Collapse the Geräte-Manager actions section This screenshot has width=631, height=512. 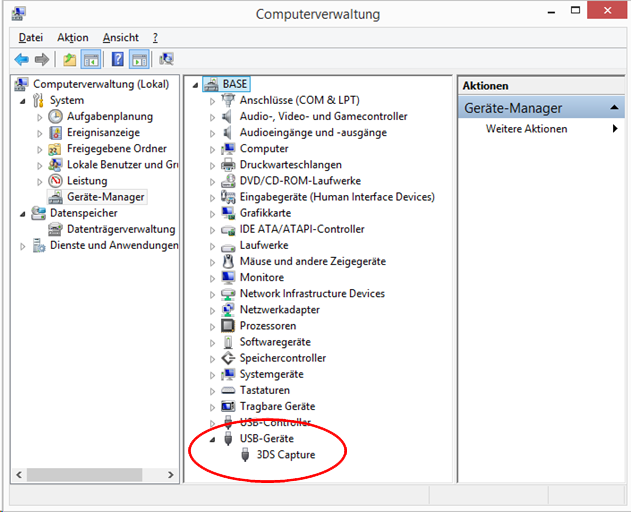pos(614,107)
